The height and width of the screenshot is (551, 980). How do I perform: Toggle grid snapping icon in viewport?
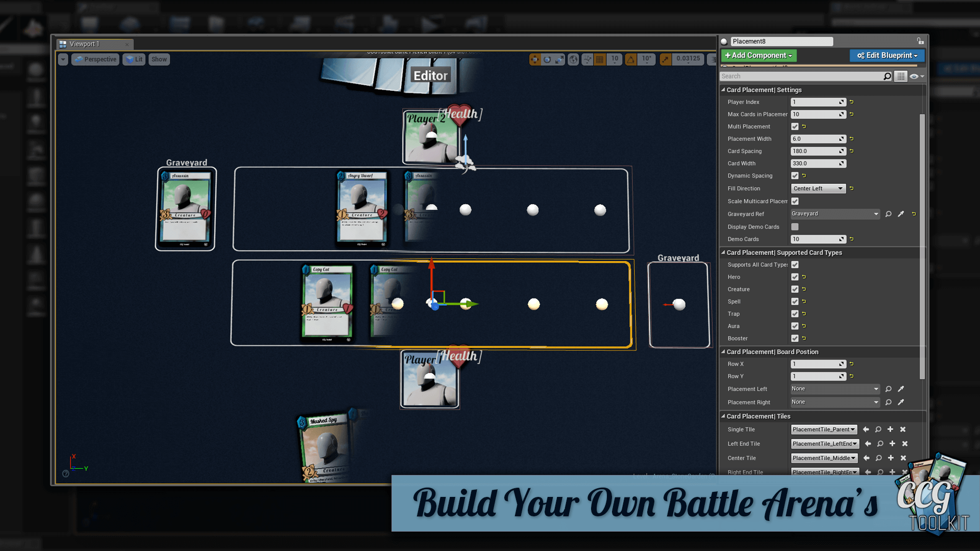pos(600,60)
